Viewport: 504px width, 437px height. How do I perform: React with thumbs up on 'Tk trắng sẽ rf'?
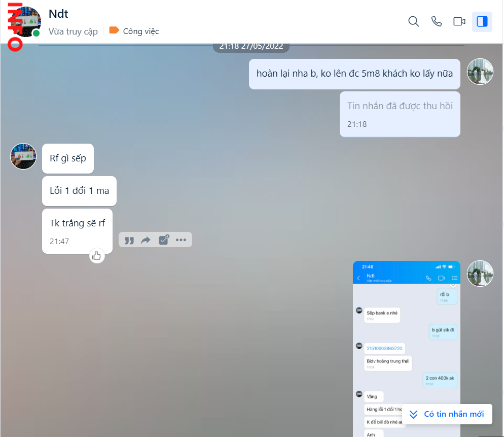97,256
